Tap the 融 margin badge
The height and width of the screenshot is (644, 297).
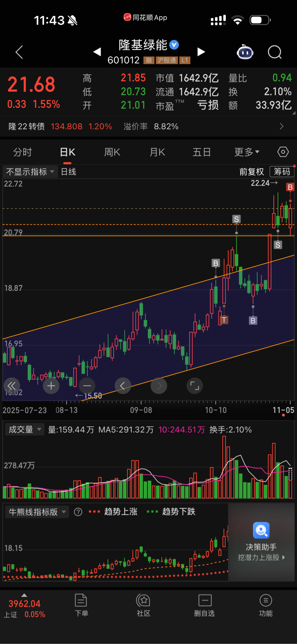148,60
